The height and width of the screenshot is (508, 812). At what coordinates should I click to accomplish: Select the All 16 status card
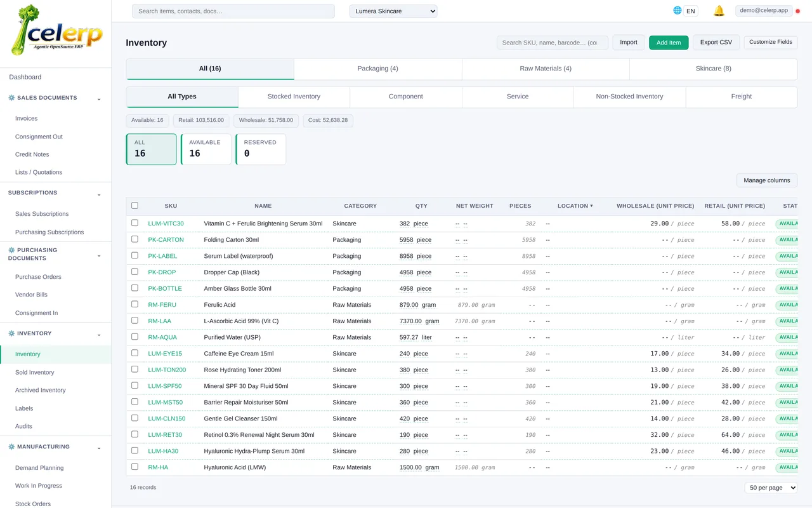click(x=151, y=149)
